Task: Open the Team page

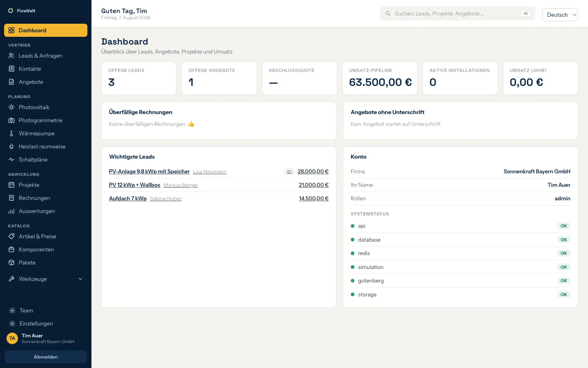Action: pos(46,310)
